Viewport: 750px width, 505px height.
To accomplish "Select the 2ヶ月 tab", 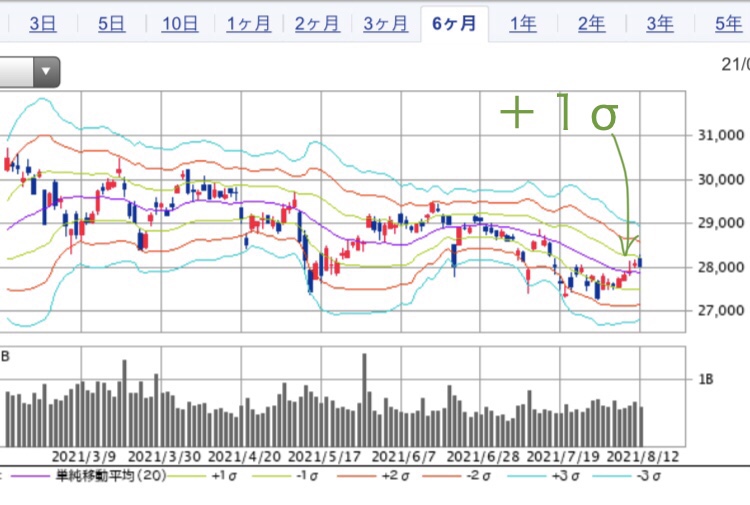I will pyautogui.click(x=316, y=24).
